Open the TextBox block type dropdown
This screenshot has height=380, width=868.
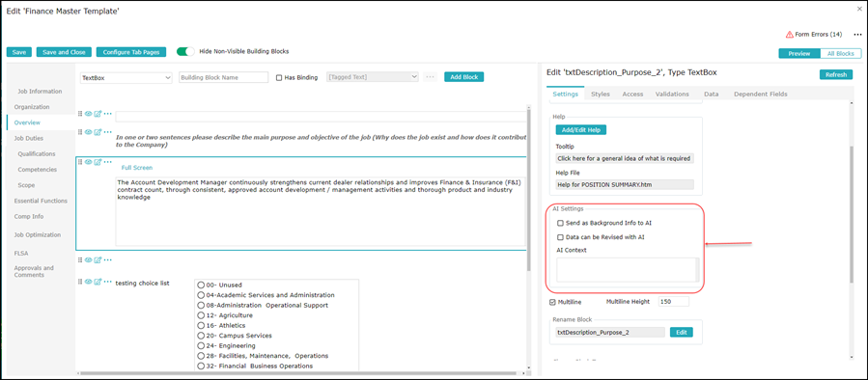click(x=126, y=78)
